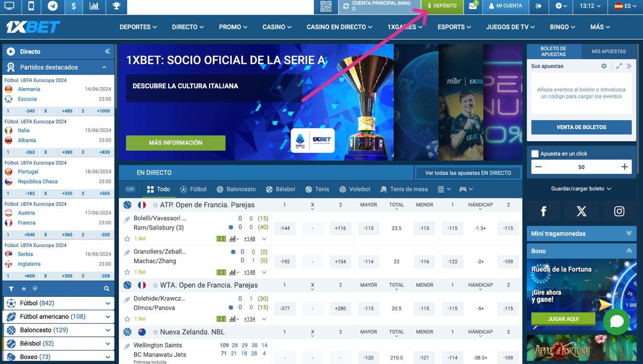This screenshot has width=643, height=364.
Task: Enable Apuesta en un click checkbox
Action: (535, 154)
